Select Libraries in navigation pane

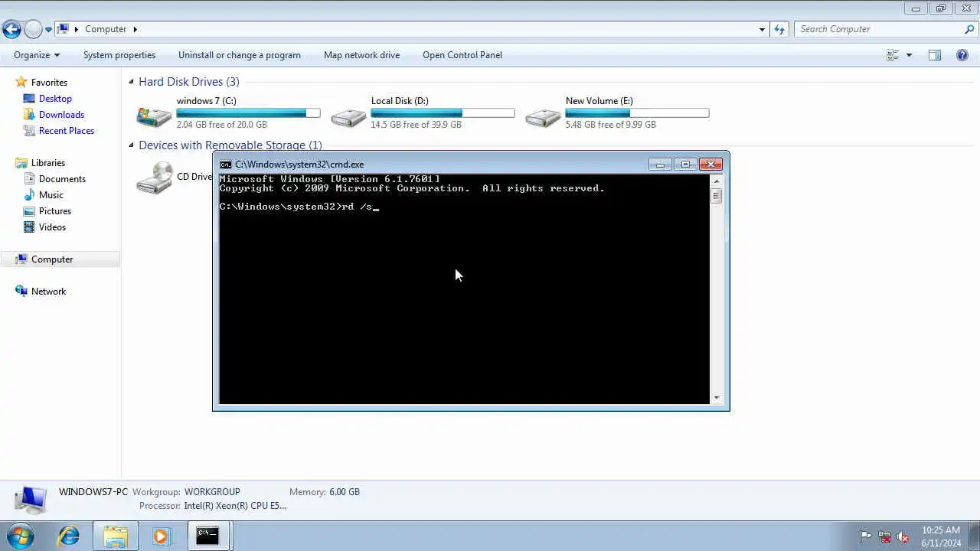[48, 163]
